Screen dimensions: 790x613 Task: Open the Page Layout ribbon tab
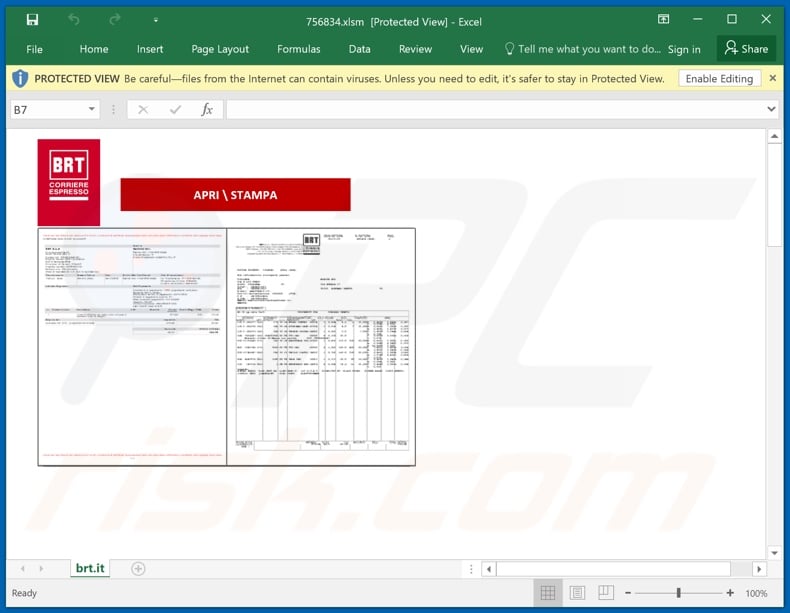[x=220, y=49]
